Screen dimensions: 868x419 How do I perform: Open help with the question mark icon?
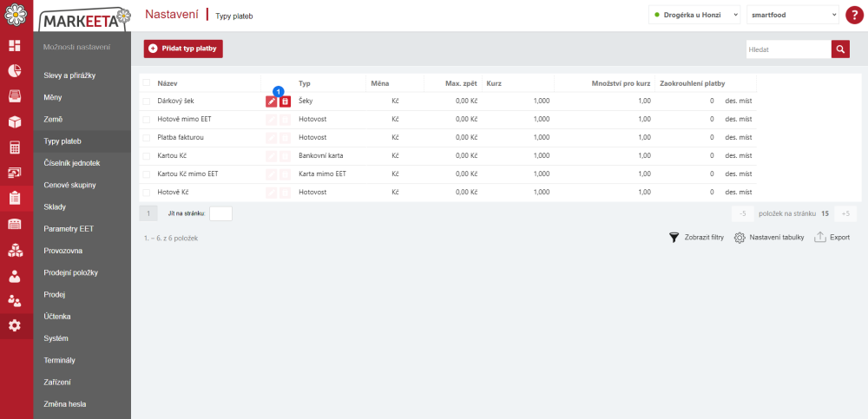click(x=854, y=15)
